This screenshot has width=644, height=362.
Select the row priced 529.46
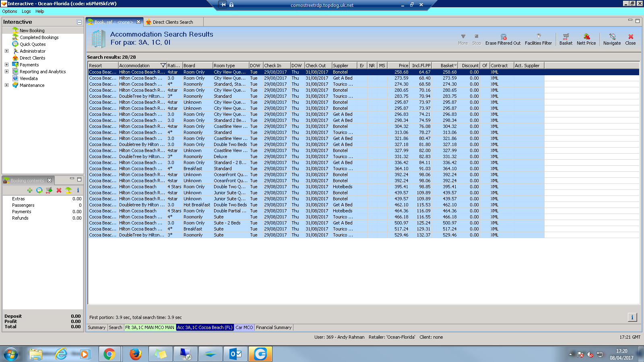(x=316, y=235)
